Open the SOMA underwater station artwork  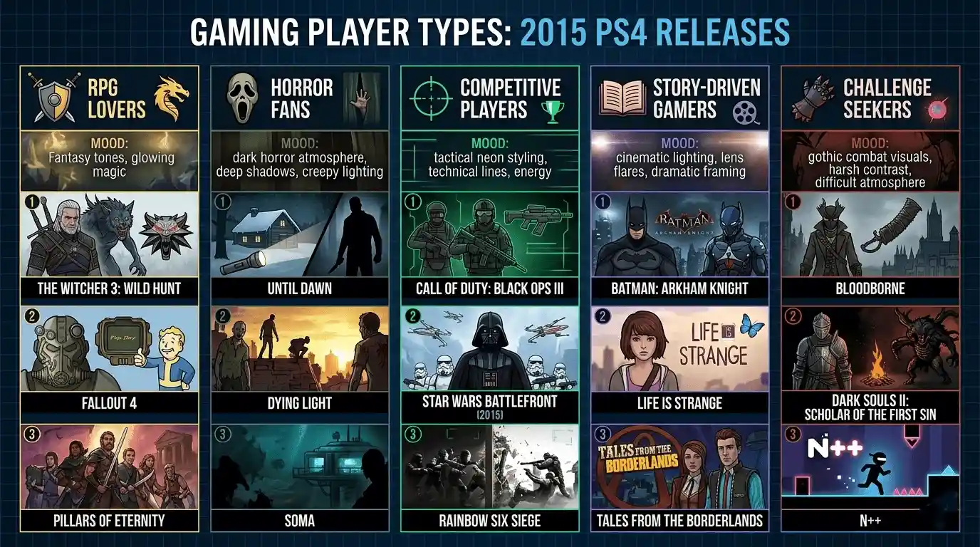(x=300, y=467)
